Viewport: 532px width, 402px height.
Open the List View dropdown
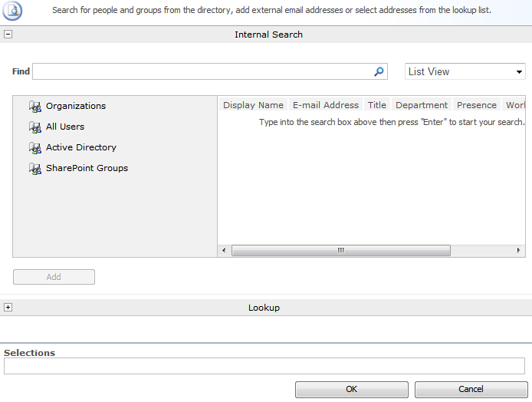point(465,72)
